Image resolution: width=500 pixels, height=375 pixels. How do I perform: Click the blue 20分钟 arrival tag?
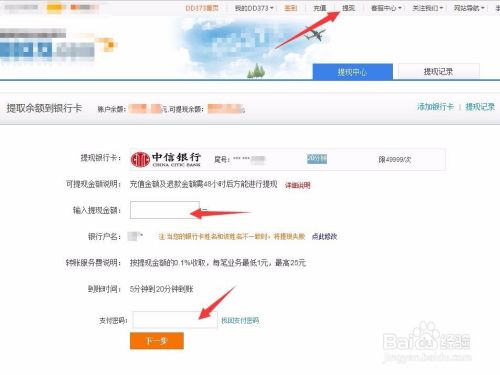coord(317,159)
